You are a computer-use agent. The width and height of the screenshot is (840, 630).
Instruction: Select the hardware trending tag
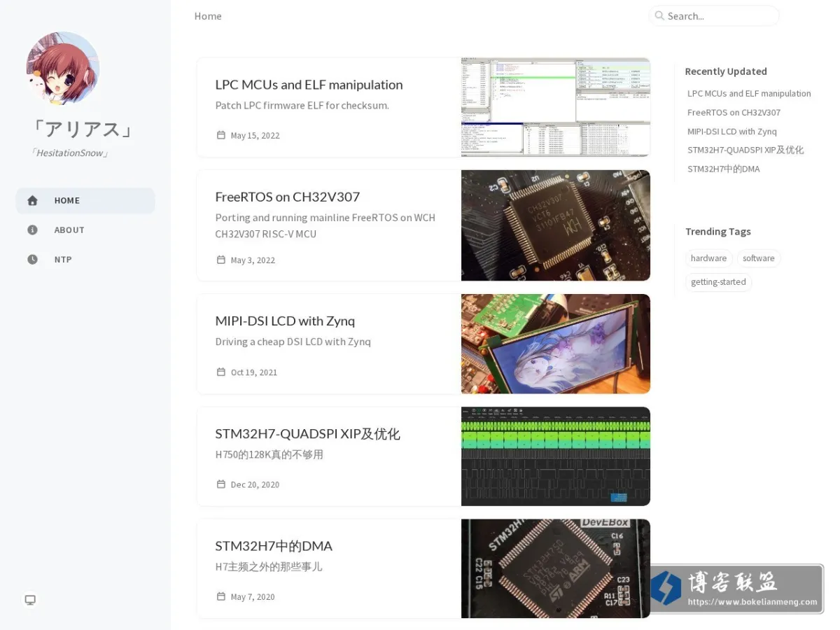(x=708, y=258)
